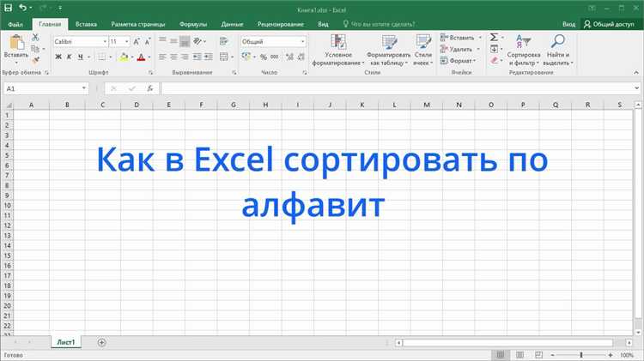Toggle underline Ч formatting
The height and width of the screenshot is (361, 644).
click(81, 57)
